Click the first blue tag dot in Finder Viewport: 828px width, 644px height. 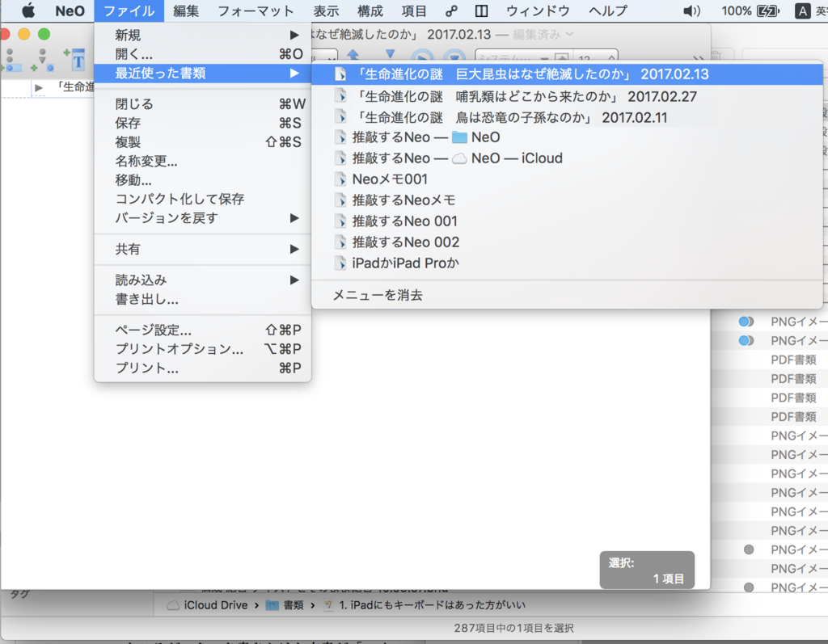(746, 322)
